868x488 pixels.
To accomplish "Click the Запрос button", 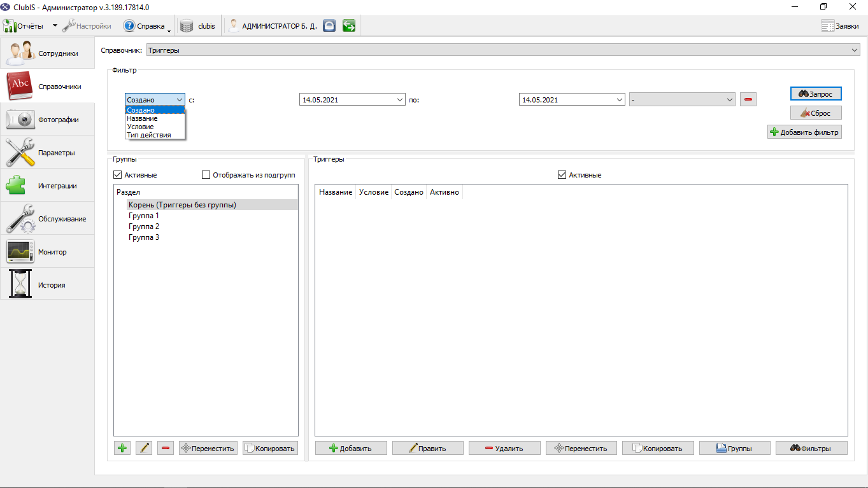I will pos(816,94).
